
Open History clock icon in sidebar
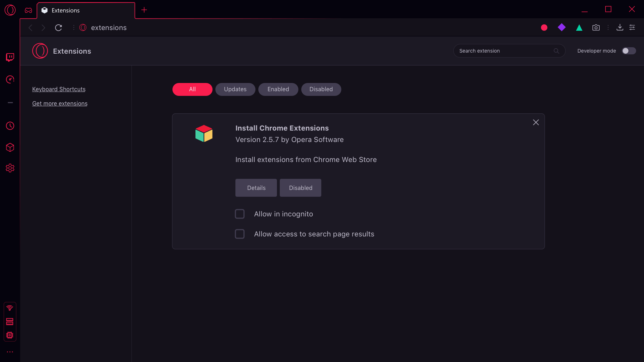coord(10,126)
